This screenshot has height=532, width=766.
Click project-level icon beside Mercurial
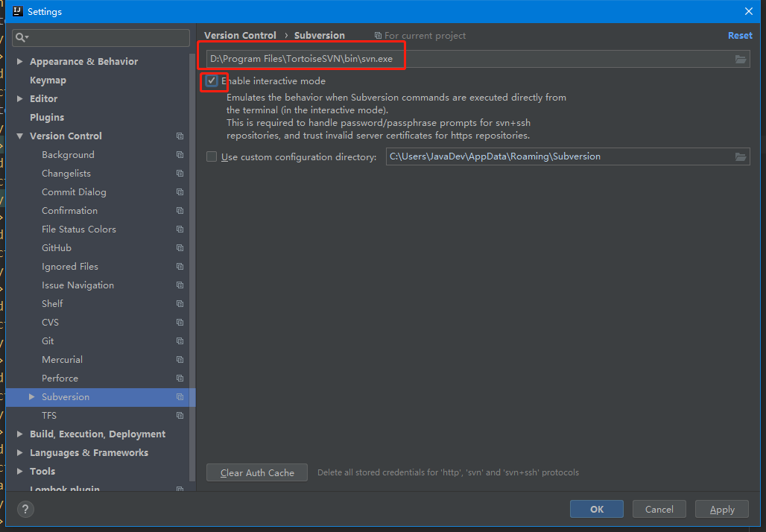pos(180,360)
